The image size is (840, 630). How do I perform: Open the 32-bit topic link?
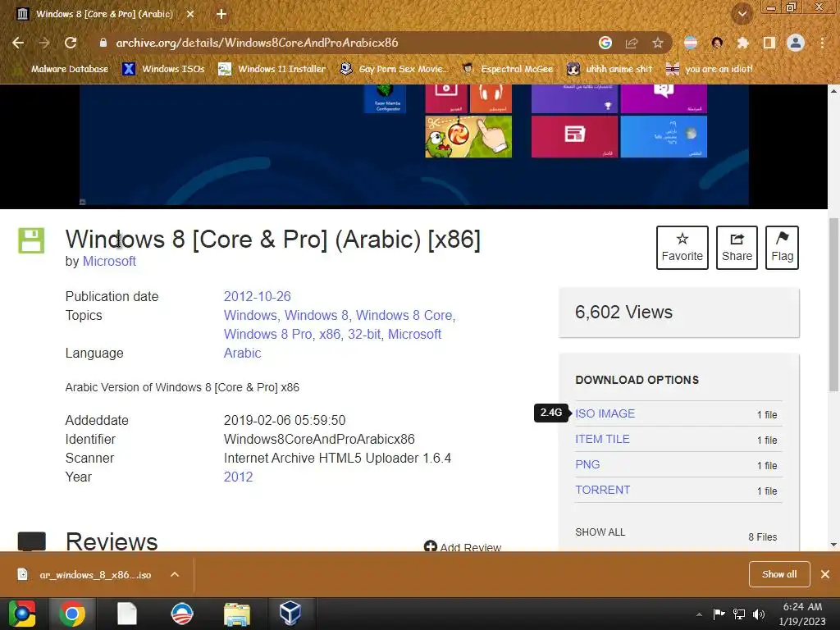363,335
